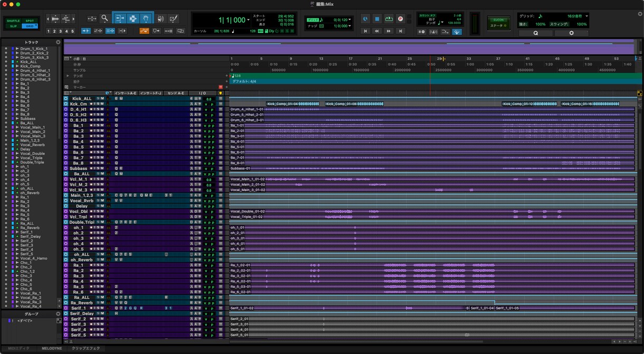Open the グループ list popup menu
Image resolution: width=644 pixels, height=354 pixels.
pyautogui.click(x=58, y=314)
